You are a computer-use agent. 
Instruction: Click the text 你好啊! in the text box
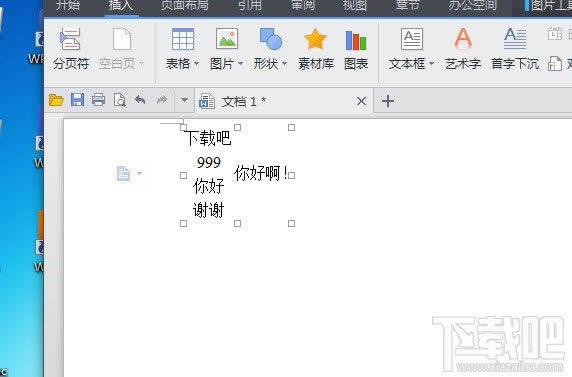261,173
